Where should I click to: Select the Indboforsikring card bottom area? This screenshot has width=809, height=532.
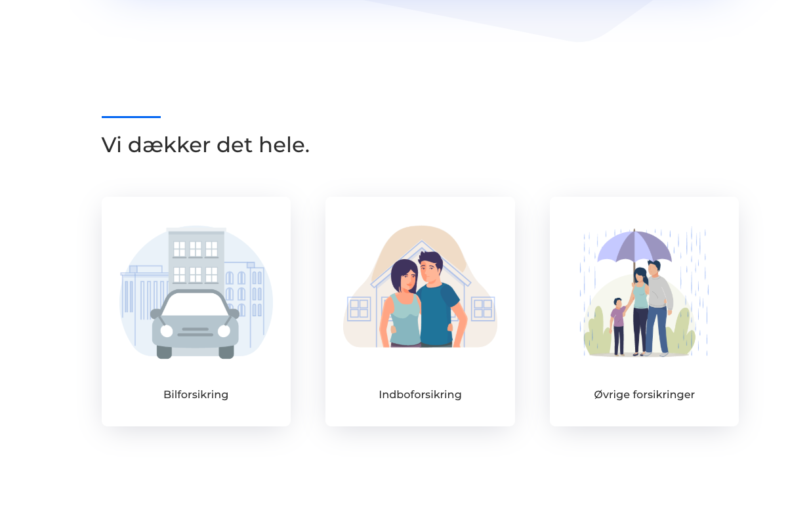click(x=420, y=415)
